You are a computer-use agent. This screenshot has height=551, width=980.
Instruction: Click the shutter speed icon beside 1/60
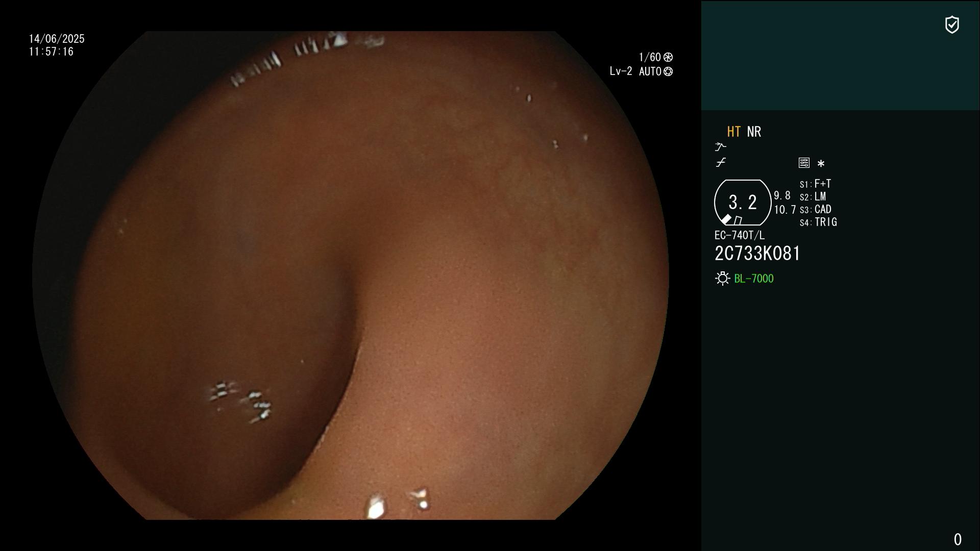pos(668,57)
